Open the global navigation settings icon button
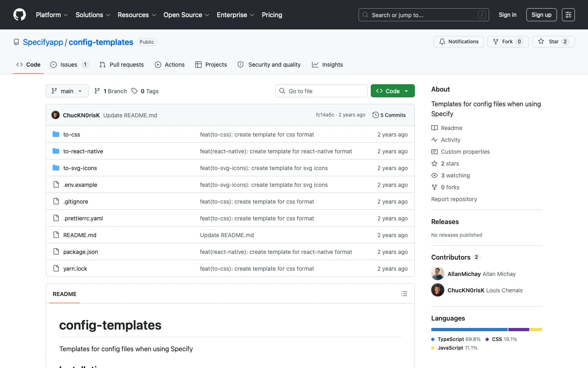This screenshot has height=368, width=588. (x=568, y=15)
